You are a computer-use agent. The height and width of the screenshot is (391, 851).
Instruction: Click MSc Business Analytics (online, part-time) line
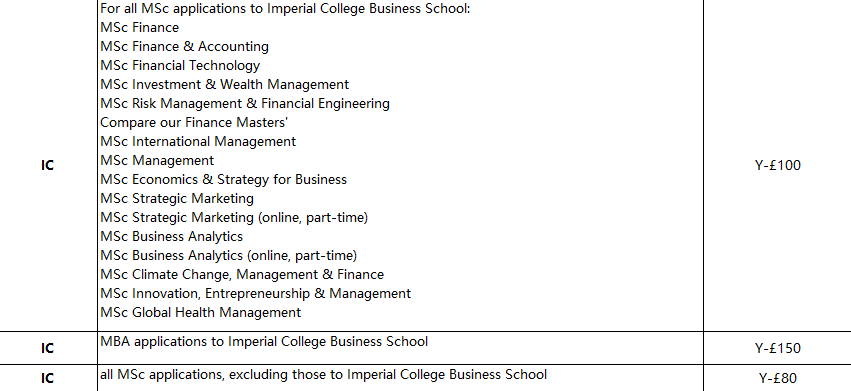(228, 255)
